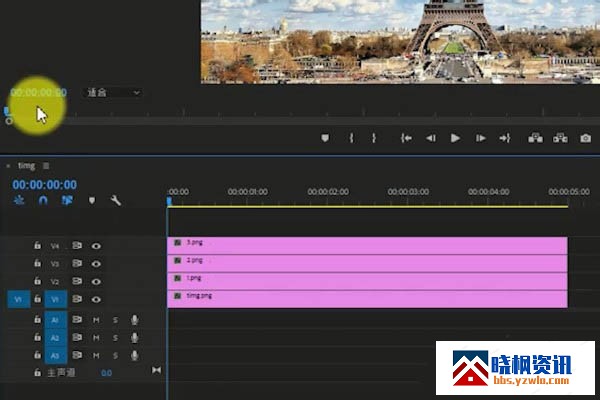Toggle Snap magnet in the timeline
Screen dimensions: 600x400
point(43,200)
